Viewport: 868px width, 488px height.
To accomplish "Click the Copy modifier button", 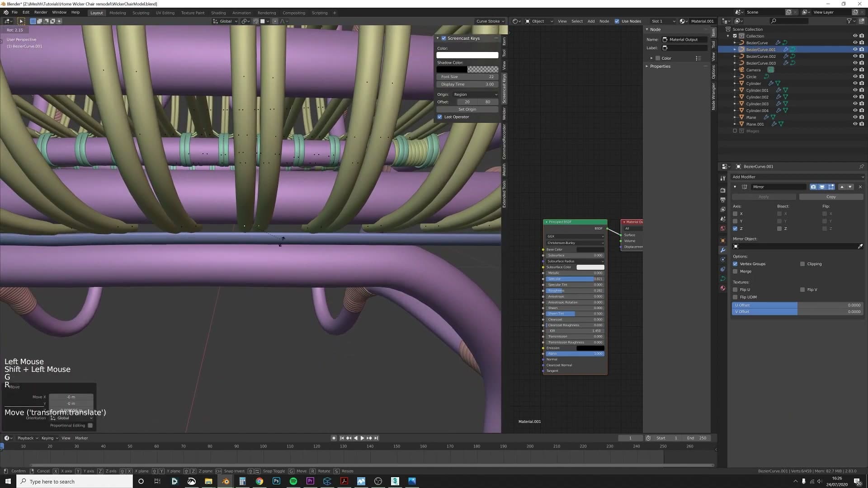I will [831, 197].
